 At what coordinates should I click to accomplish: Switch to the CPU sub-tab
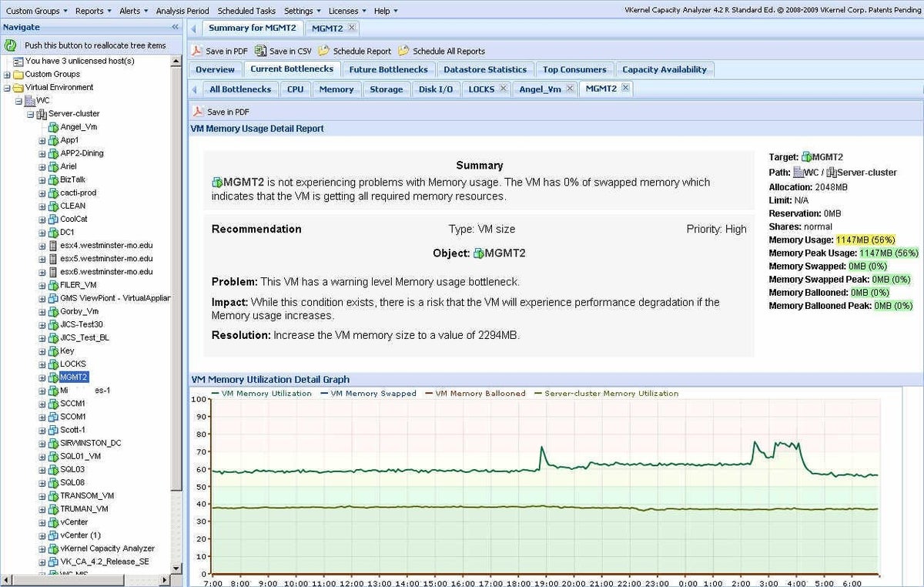[x=295, y=89]
